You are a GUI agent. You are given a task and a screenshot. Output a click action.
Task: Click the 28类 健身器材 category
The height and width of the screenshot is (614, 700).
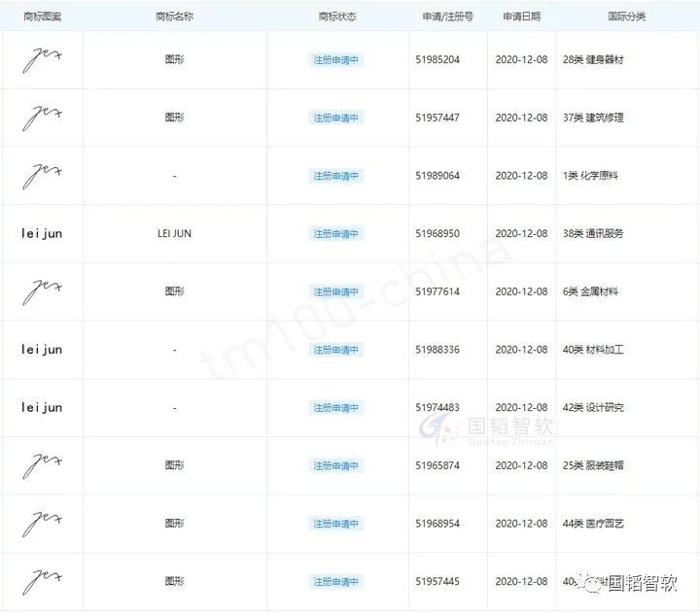pyautogui.click(x=593, y=60)
